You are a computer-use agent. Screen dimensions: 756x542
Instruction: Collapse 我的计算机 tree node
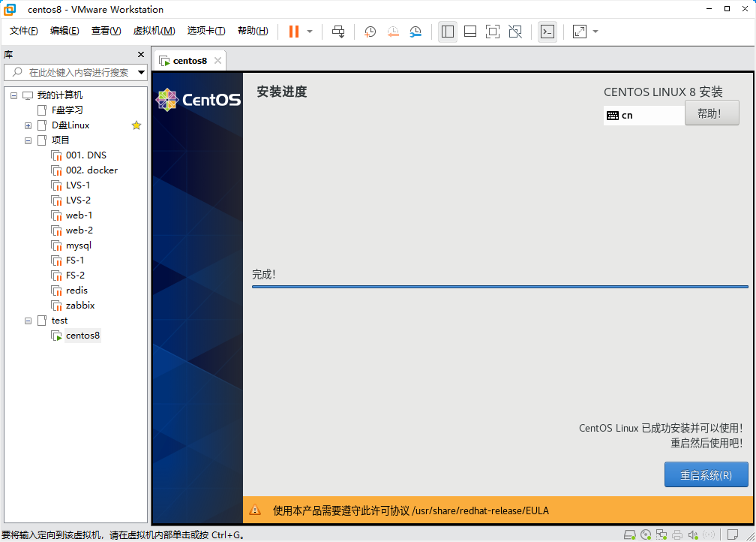[x=13, y=95]
